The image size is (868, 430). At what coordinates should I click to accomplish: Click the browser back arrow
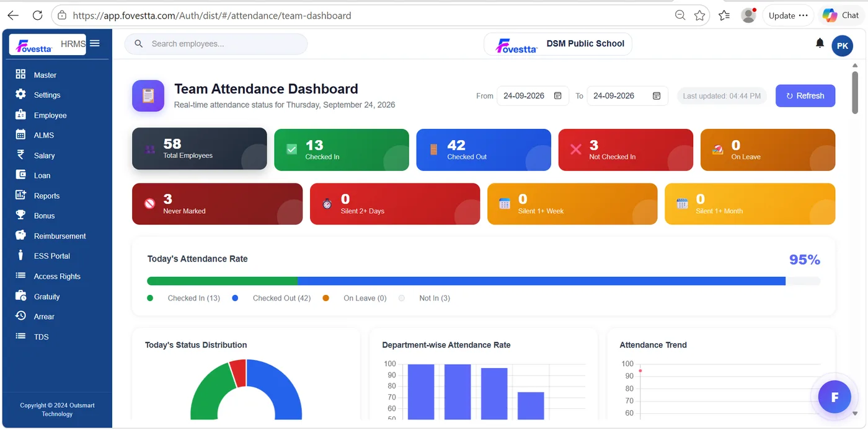pyautogui.click(x=12, y=15)
